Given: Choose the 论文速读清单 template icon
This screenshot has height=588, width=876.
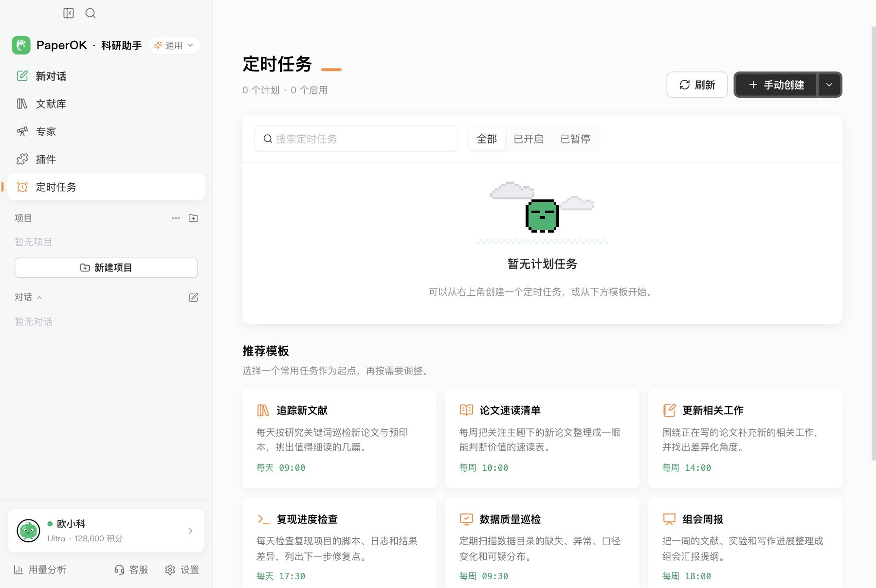Looking at the screenshot, I should pyautogui.click(x=466, y=410).
